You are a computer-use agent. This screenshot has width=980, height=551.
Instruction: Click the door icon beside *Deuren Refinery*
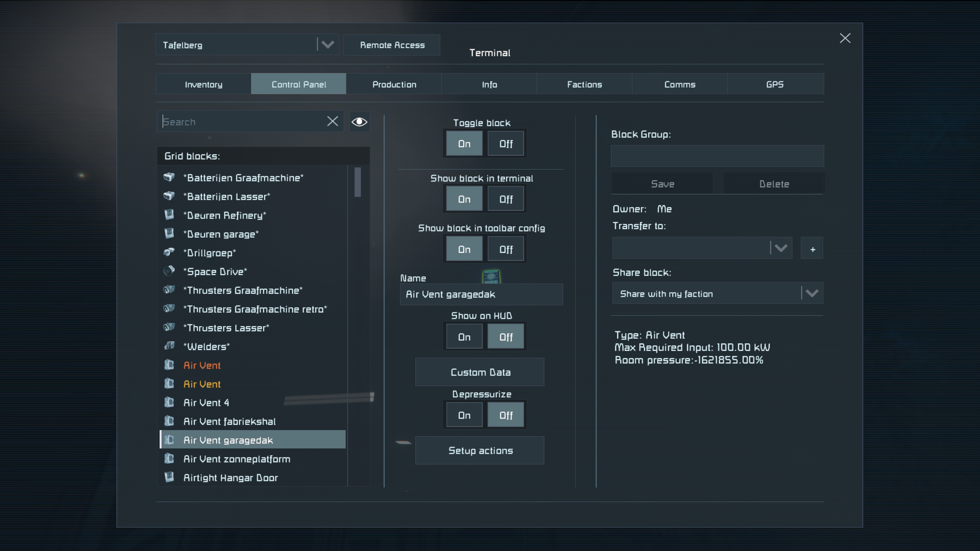(x=169, y=215)
